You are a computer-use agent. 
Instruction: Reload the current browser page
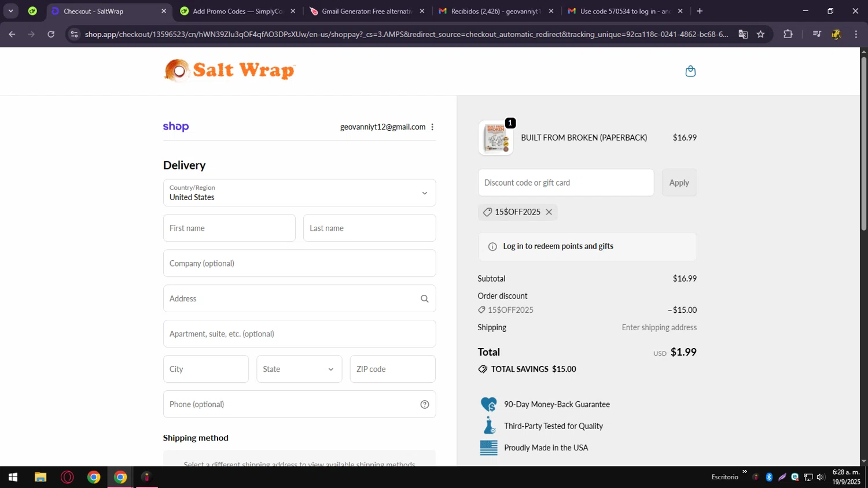pyautogui.click(x=51, y=34)
